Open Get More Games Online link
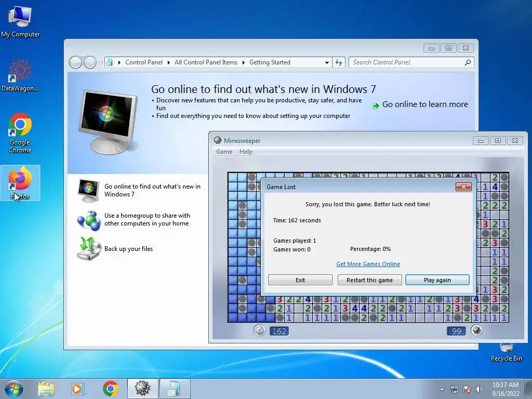The width and height of the screenshot is (532, 399). point(368,264)
